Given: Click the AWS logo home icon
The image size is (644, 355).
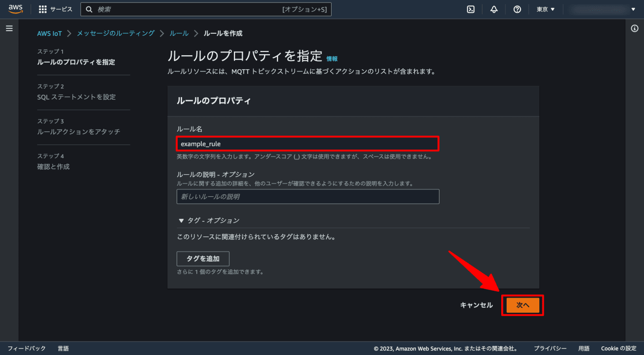Looking at the screenshot, I should (16, 9).
